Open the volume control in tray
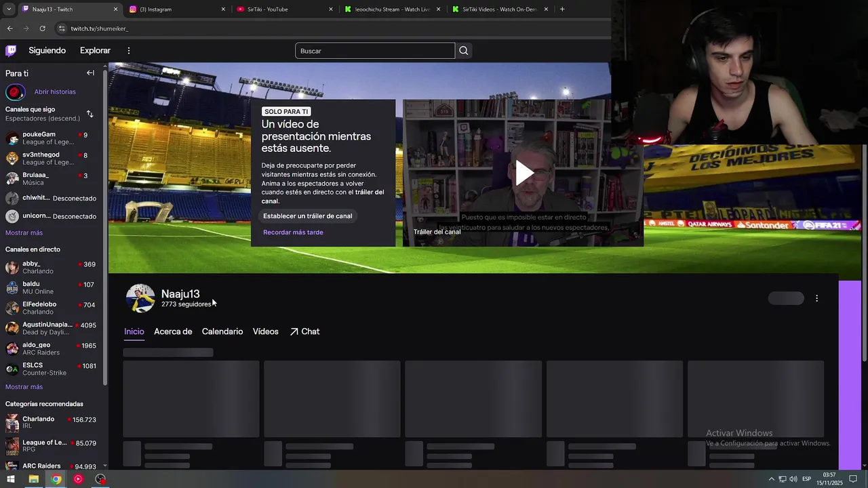The image size is (868, 488). pos(793,479)
